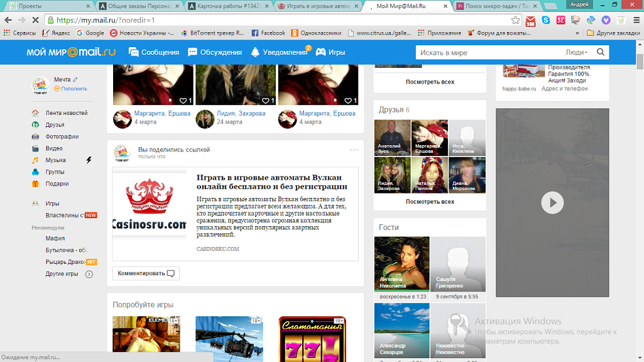
Task: Bookmark this page with the star icon
Action: [x=515, y=20]
